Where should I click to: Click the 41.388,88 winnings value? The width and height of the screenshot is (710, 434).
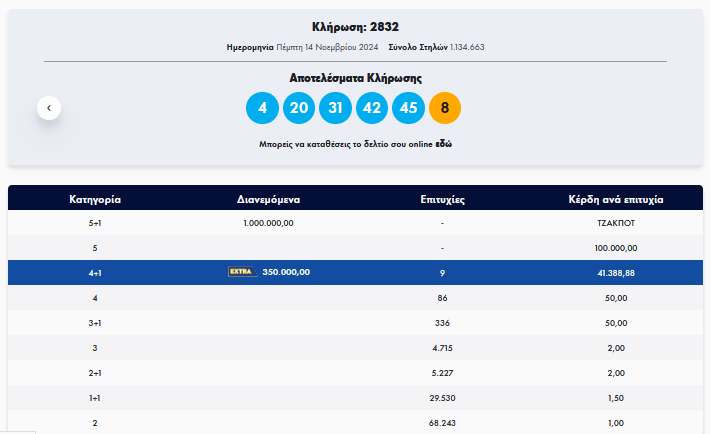(616, 272)
